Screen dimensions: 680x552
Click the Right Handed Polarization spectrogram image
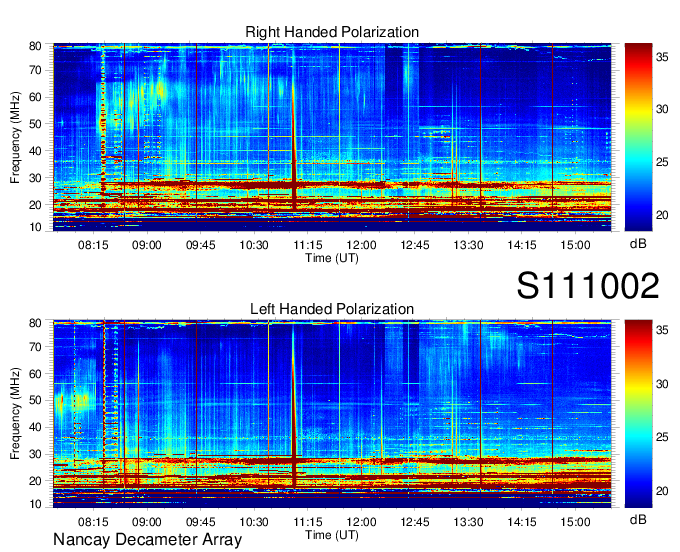coord(332,137)
